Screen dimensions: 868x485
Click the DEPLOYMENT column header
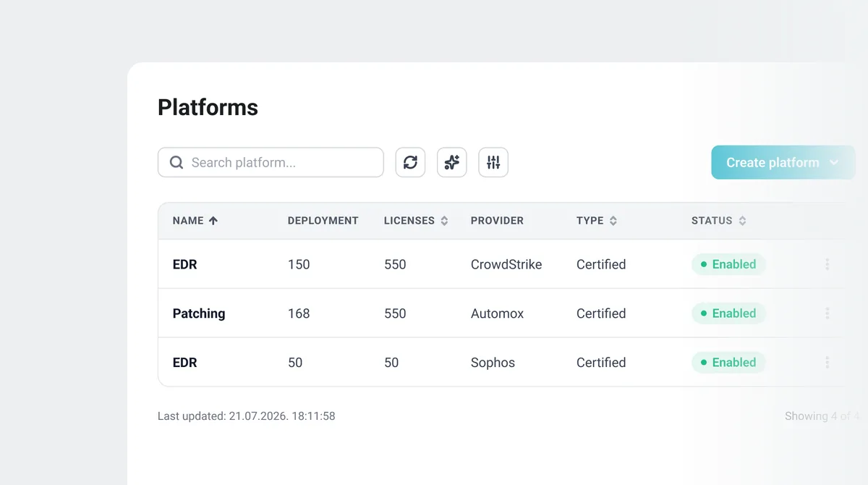(x=323, y=221)
